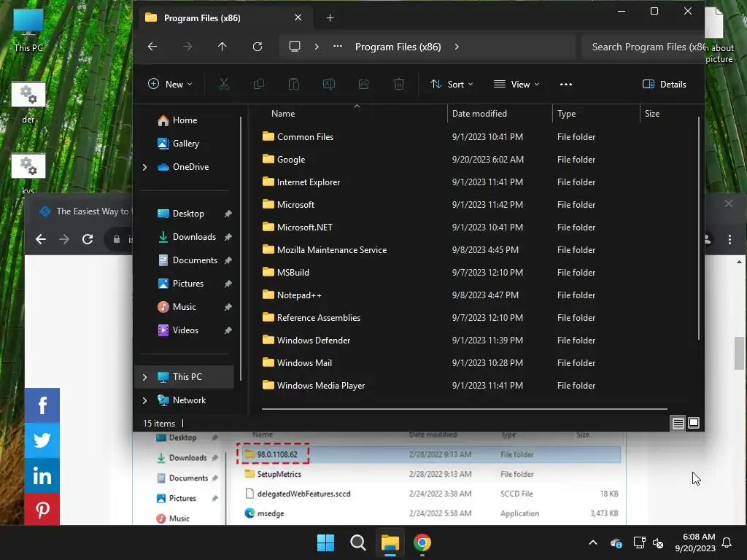This screenshot has width=747, height=560.
Task: Click chevron after Program Files (x86) breadcrumb
Action: click(x=457, y=47)
